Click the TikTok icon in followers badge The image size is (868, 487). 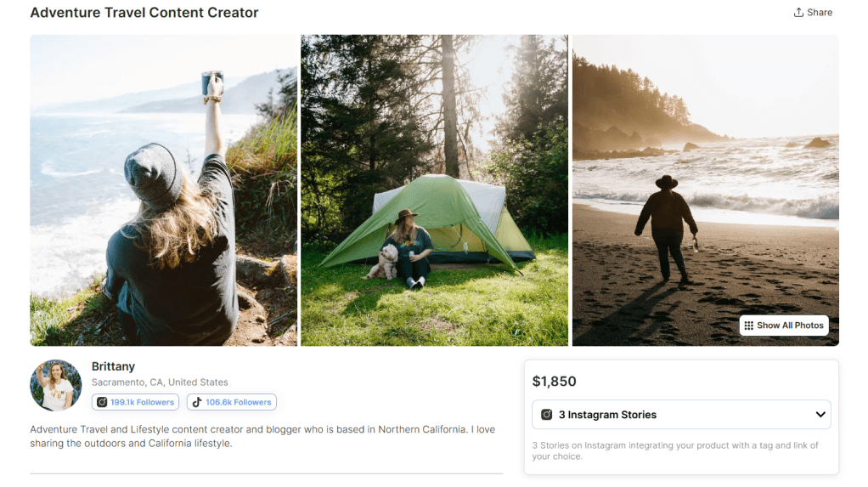point(197,403)
